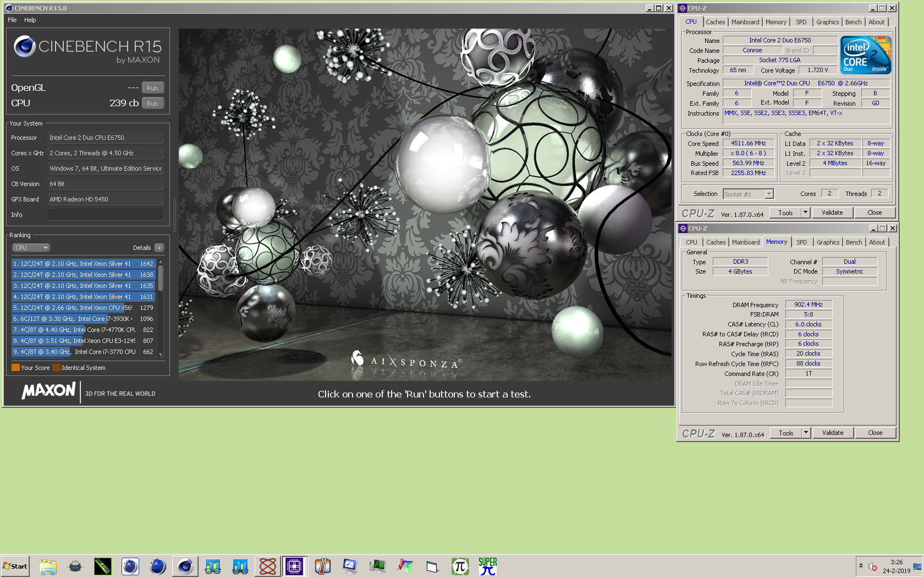Run the OpenGL benchmark
The image size is (924, 578).
(152, 88)
